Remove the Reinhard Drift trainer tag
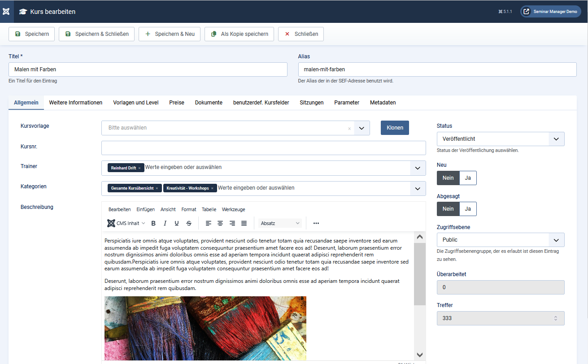The image size is (588, 364). coord(139,168)
